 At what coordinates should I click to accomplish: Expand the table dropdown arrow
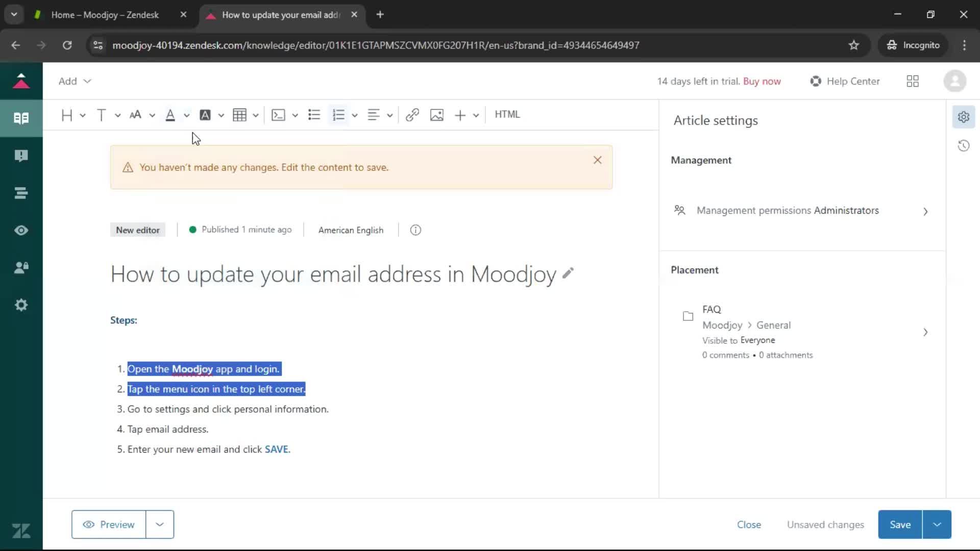(256, 115)
